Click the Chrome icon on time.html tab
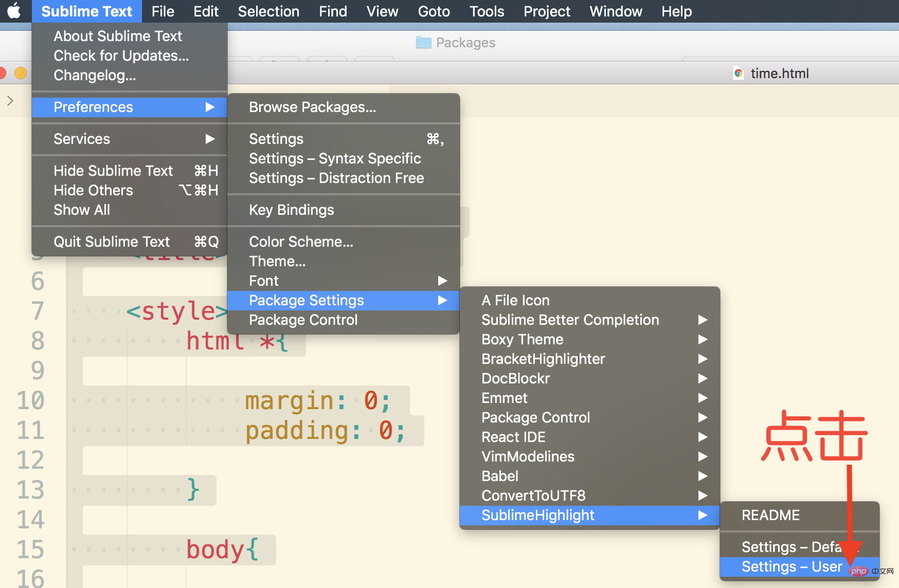Image resolution: width=899 pixels, height=588 pixels. click(739, 73)
